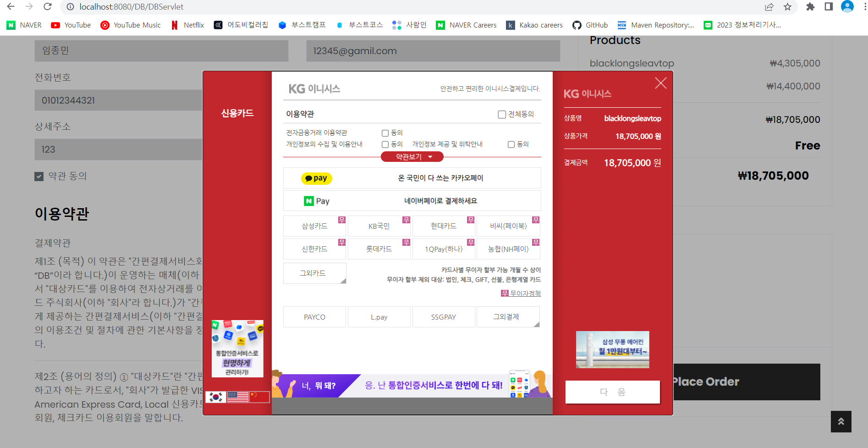This screenshot has width=868, height=448.
Task: Open the NAVER bookmark
Action: click(24, 25)
